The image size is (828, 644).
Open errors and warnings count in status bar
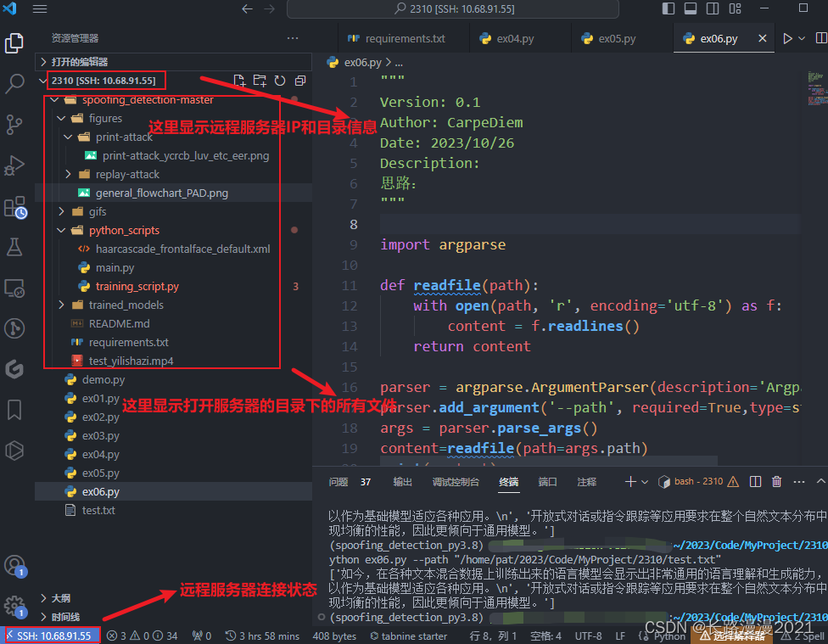(142, 636)
